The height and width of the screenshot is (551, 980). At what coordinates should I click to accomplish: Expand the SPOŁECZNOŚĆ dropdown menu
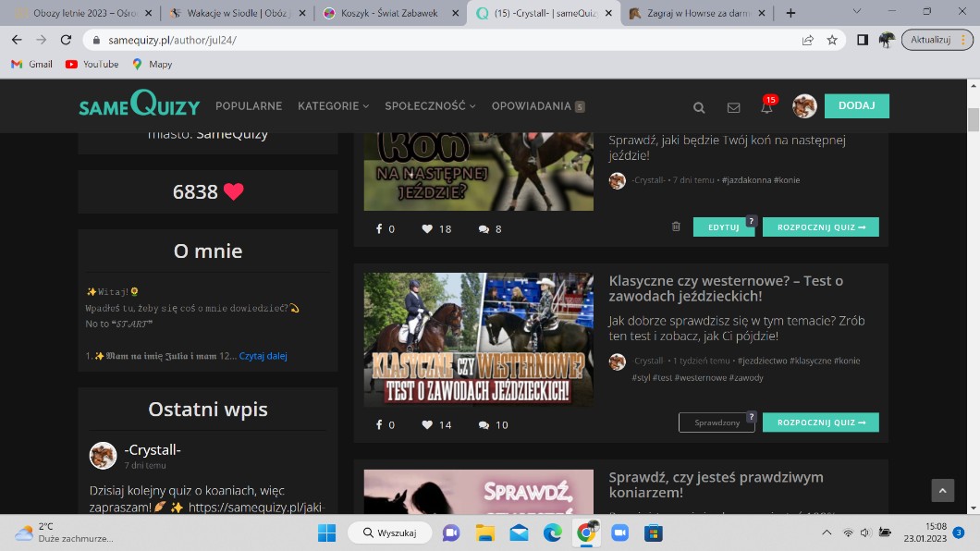pyautogui.click(x=430, y=106)
